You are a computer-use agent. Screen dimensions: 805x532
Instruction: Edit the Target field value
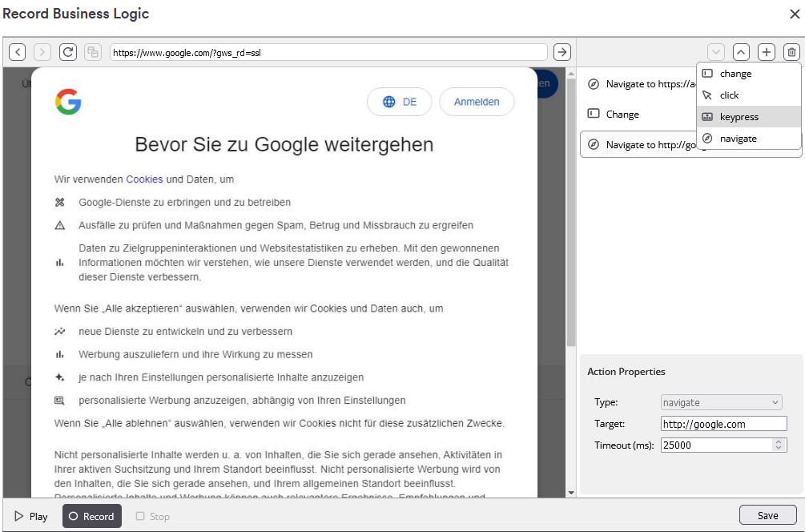724,424
